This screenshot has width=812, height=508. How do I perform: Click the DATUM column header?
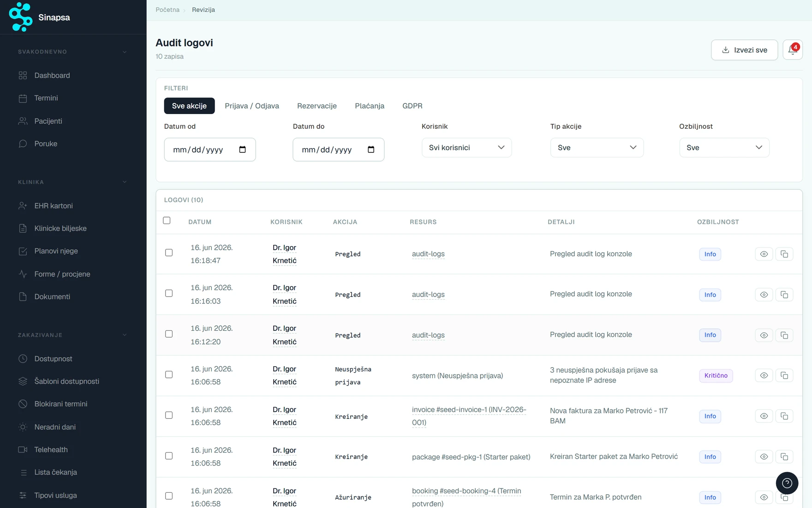coord(200,222)
